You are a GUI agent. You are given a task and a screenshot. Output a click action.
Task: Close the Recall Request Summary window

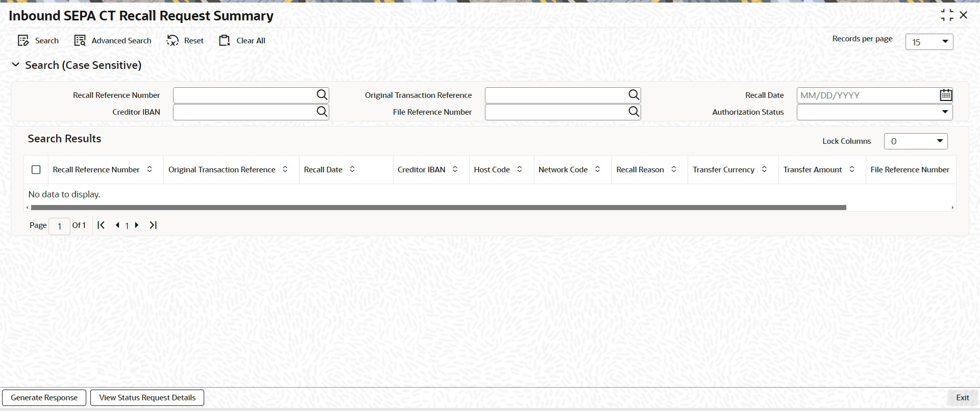click(x=964, y=15)
